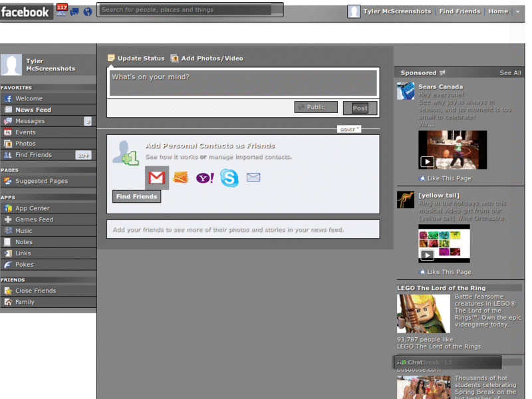Open Games Feed in sidebar
532x399 pixels.
[x=49, y=219]
